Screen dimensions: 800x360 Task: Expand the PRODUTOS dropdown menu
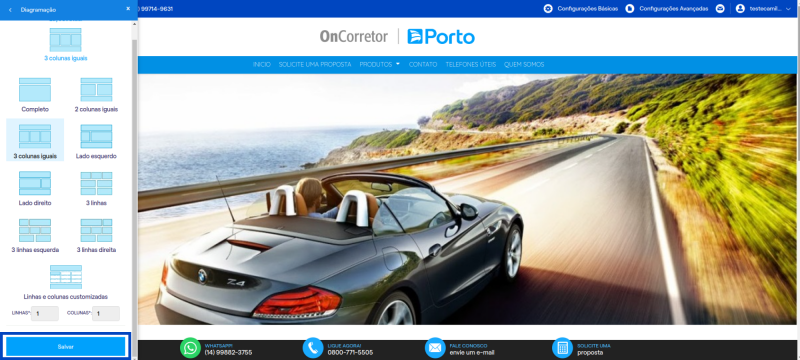380,65
